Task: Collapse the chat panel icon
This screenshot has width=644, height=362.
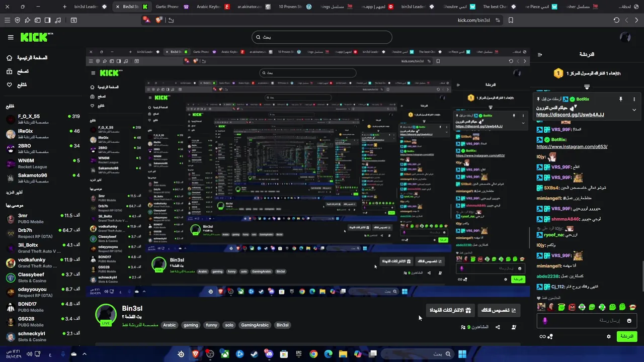Action: point(540,54)
